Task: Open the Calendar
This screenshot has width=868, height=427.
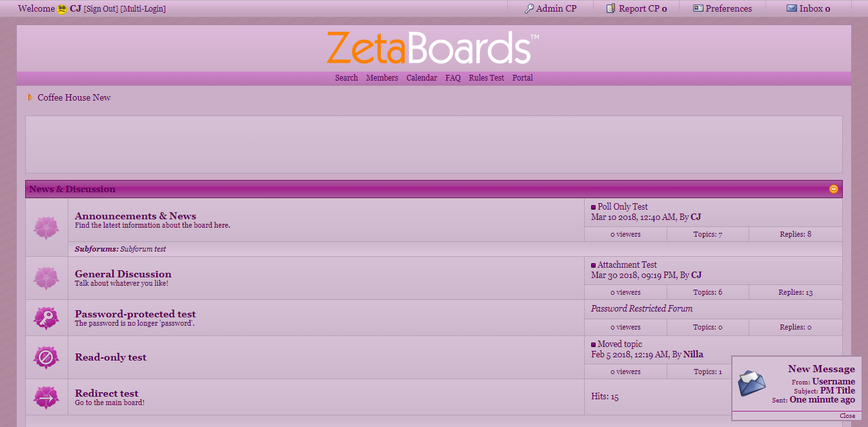Action: pos(421,78)
